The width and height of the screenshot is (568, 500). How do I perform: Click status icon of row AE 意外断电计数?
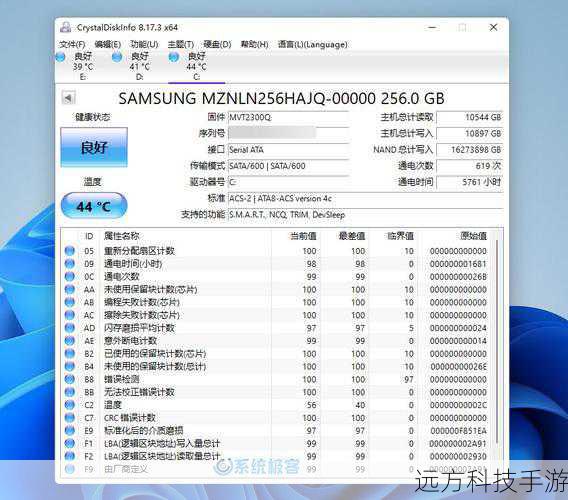[x=70, y=341]
